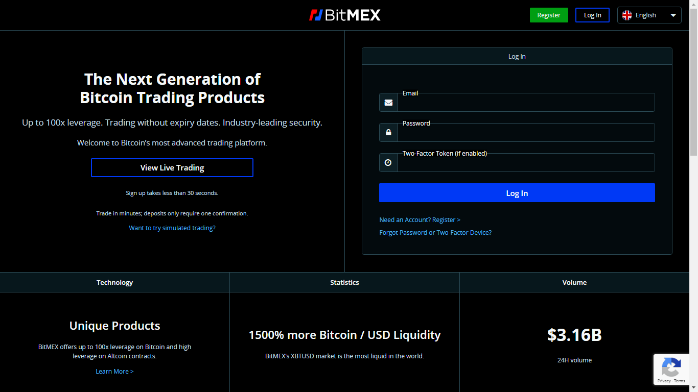Click the Log In button in the header
The width and height of the screenshot is (698, 392).
[592, 15]
